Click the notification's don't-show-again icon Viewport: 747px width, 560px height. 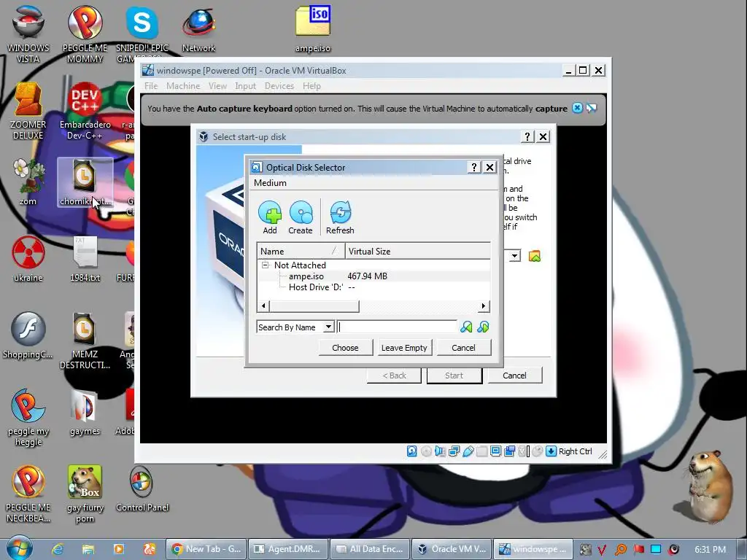coord(591,108)
